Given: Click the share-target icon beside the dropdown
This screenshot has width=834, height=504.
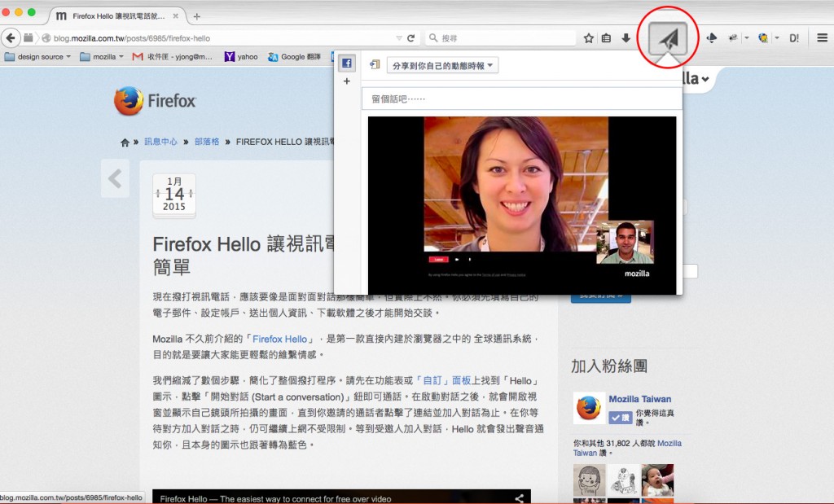Looking at the screenshot, I should click(x=375, y=65).
